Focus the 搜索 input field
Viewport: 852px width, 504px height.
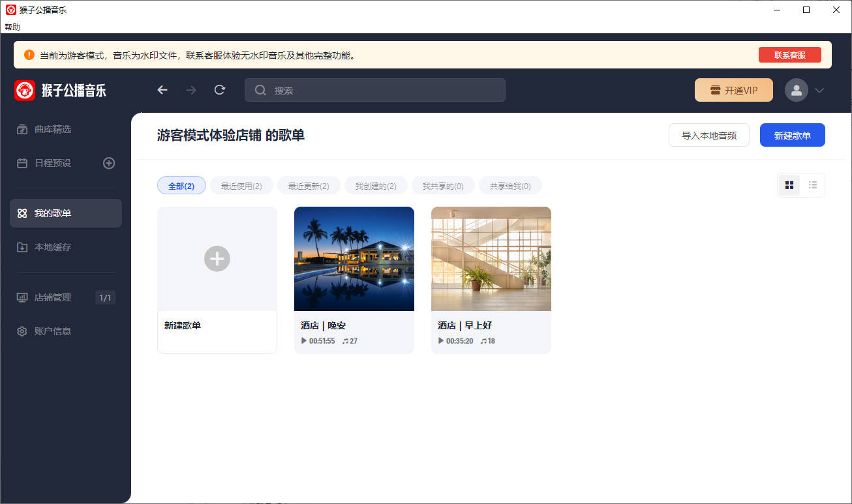pos(375,90)
